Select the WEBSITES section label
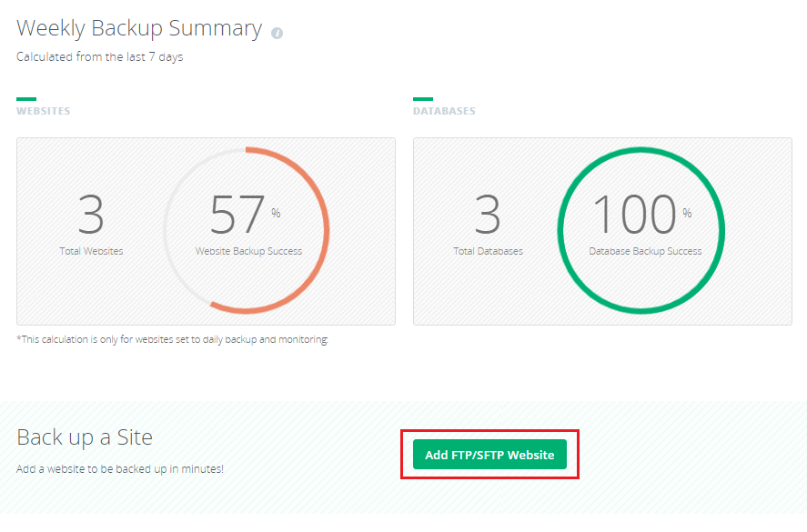 [x=43, y=111]
